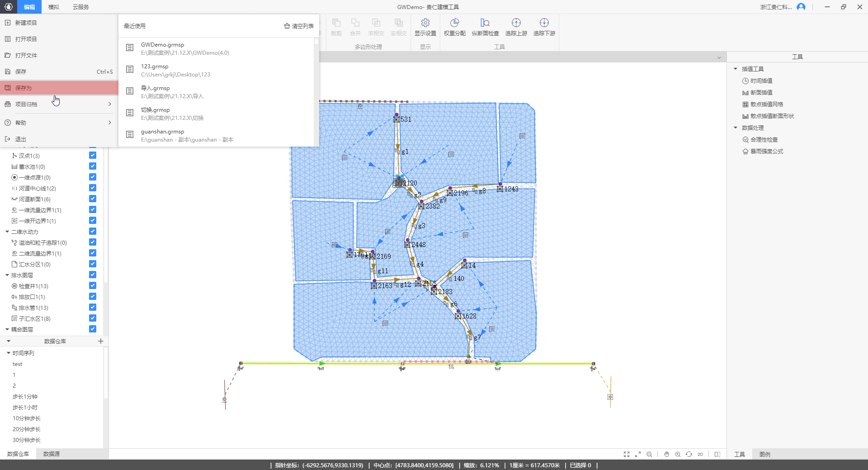Open the rainstorm intensity formula (暴雨强度公式) tool

point(763,152)
